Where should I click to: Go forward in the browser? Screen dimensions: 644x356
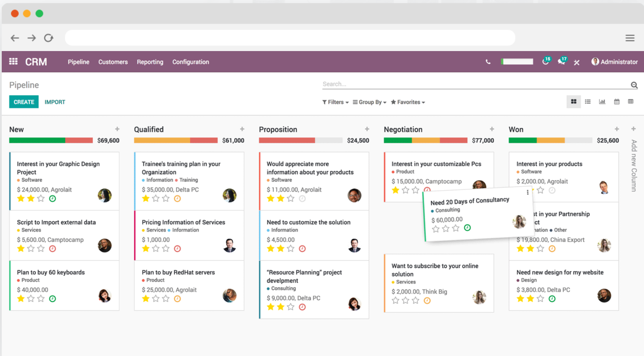click(x=32, y=38)
